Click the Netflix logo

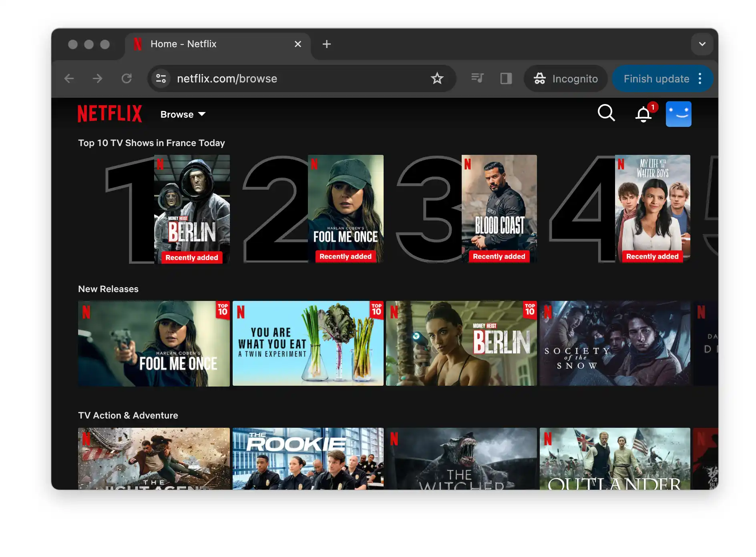click(x=110, y=114)
